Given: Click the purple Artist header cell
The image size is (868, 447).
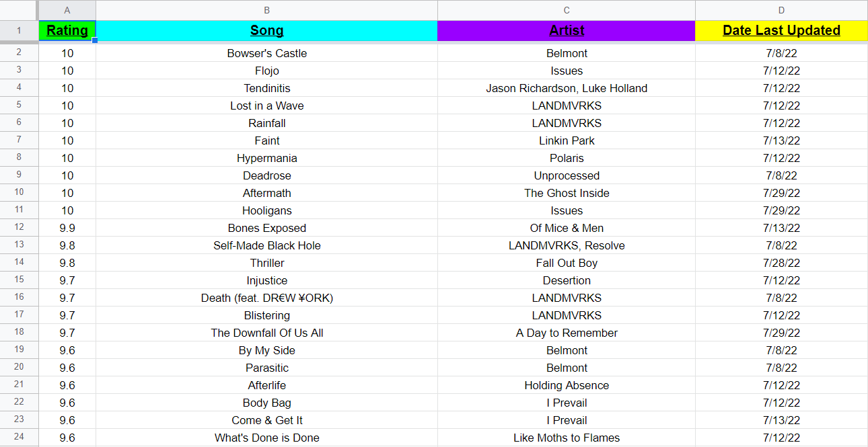Looking at the screenshot, I should click(x=567, y=30).
